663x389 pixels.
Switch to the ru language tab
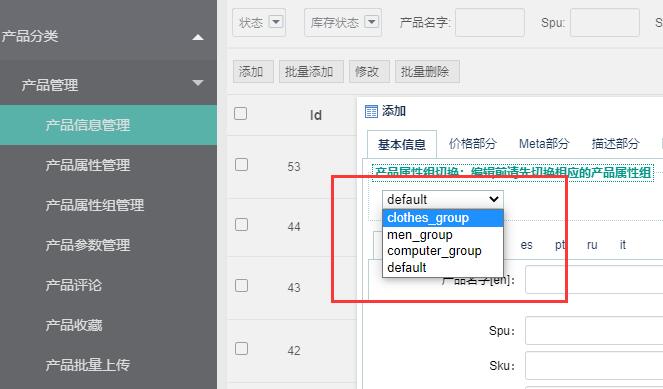coord(592,245)
